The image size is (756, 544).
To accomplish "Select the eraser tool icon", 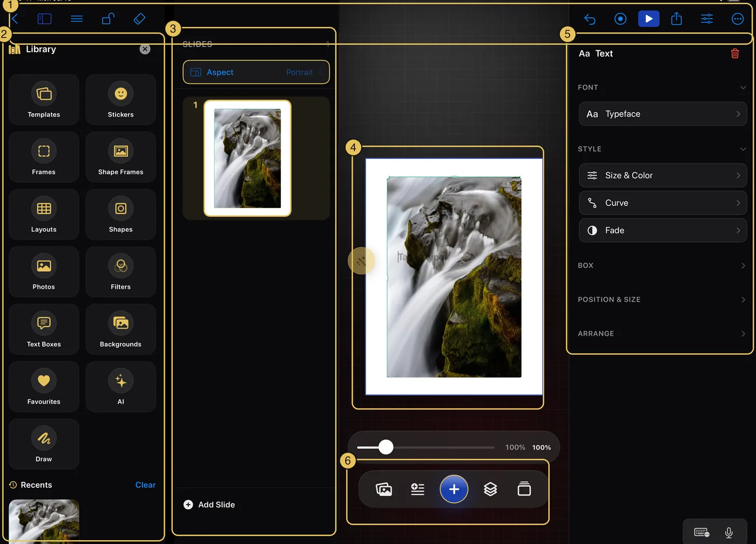I will pos(139,19).
